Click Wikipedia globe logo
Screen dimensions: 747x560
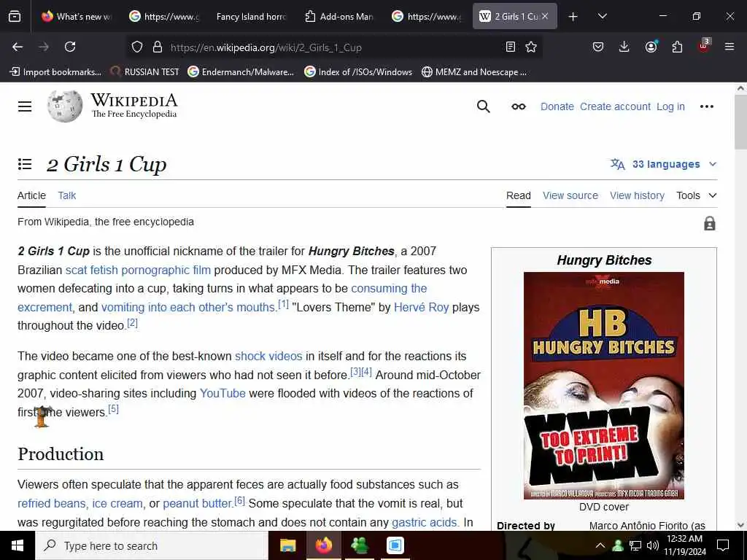(x=65, y=106)
